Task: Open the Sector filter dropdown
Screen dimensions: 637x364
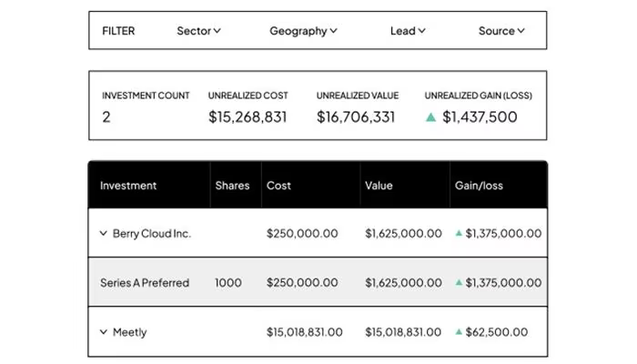Action: click(198, 31)
